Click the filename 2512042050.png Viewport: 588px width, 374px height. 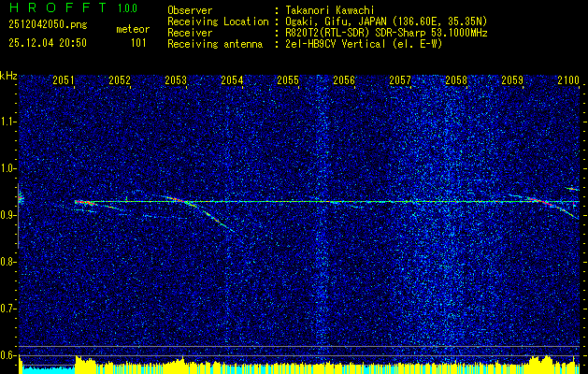pos(48,25)
